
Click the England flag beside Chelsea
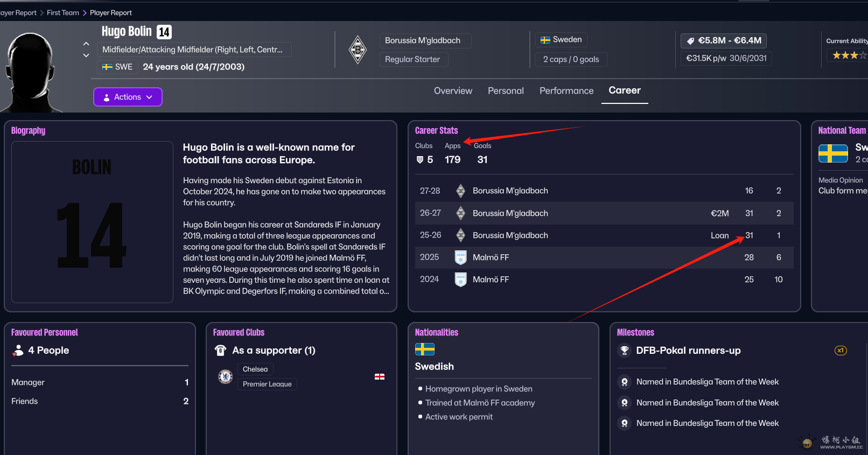(x=380, y=377)
